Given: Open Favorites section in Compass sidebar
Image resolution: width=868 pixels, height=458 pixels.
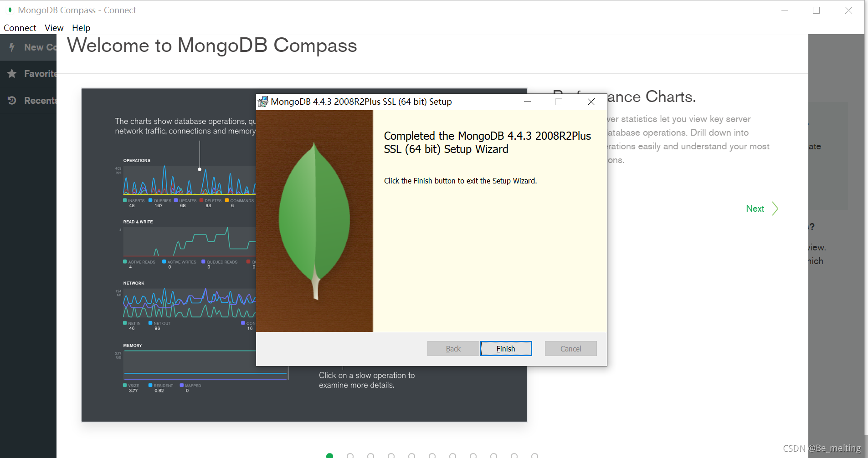Looking at the screenshot, I should pyautogui.click(x=28, y=74).
